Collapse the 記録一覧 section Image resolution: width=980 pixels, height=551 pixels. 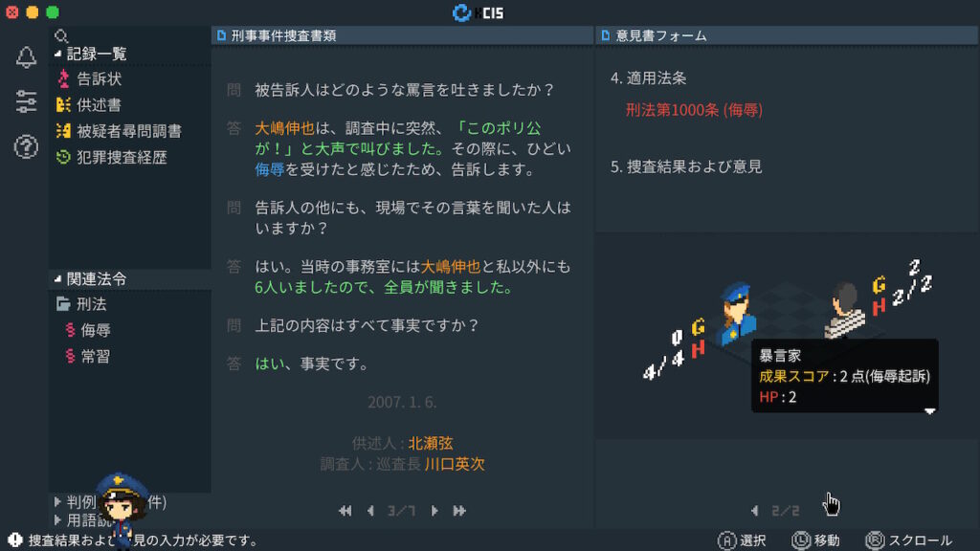point(91,54)
